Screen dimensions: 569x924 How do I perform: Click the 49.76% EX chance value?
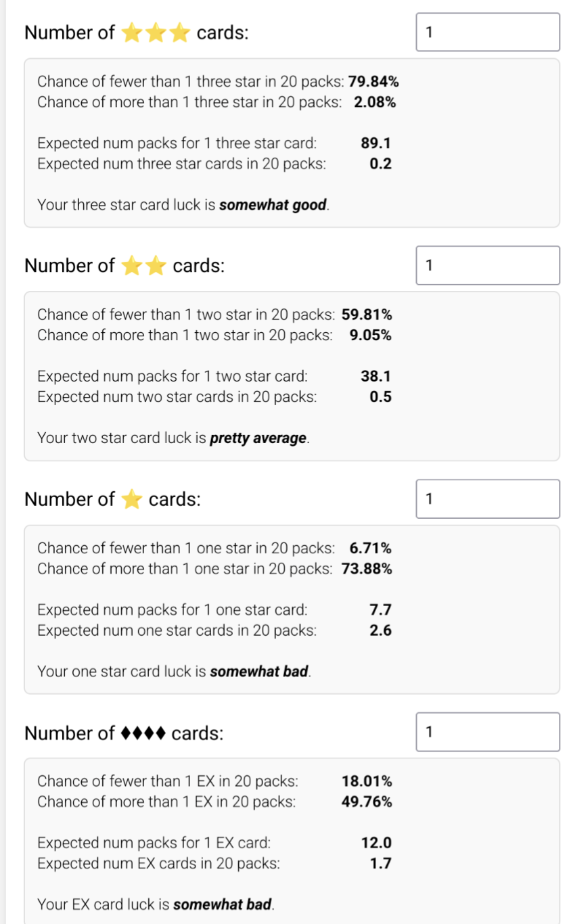367,802
